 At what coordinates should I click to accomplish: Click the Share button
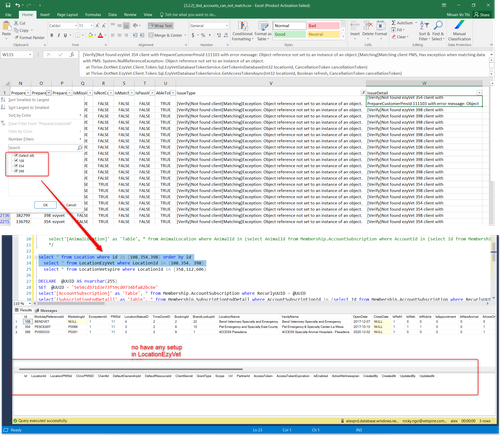click(x=482, y=14)
